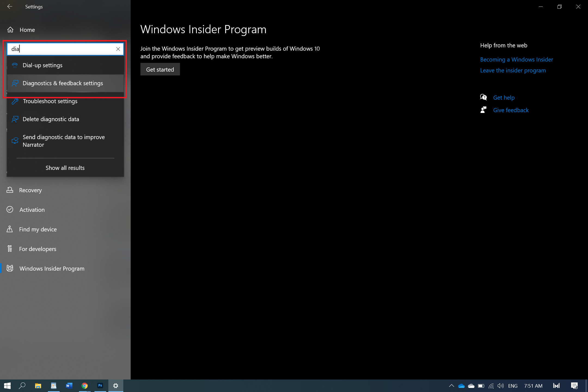Open taskbar search magnifier

pyautogui.click(x=22, y=386)
